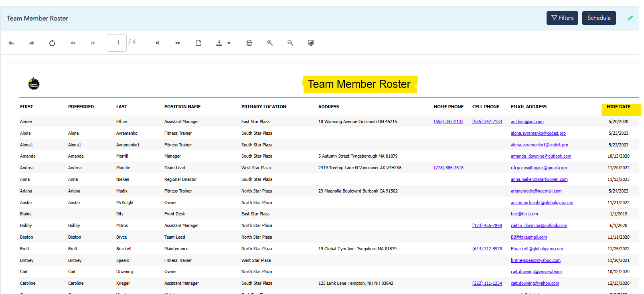Open email test@test.com

click(x=525, y=214)
